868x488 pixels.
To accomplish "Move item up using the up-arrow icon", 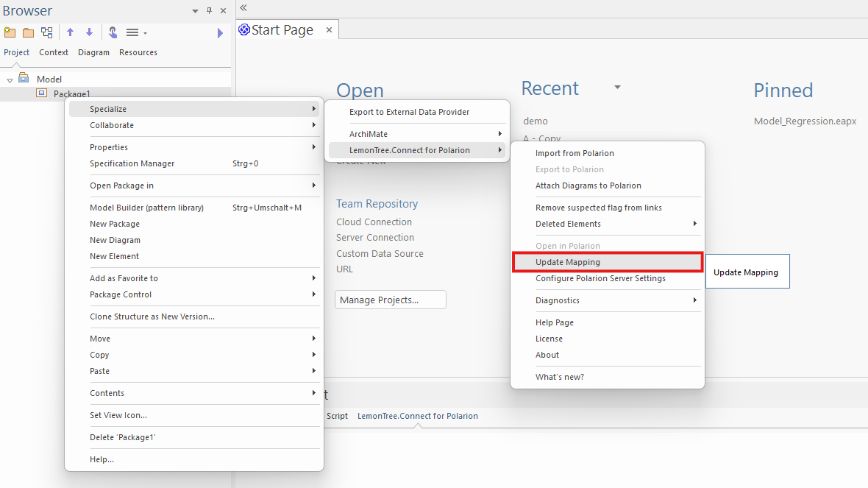I will point(70,32).
